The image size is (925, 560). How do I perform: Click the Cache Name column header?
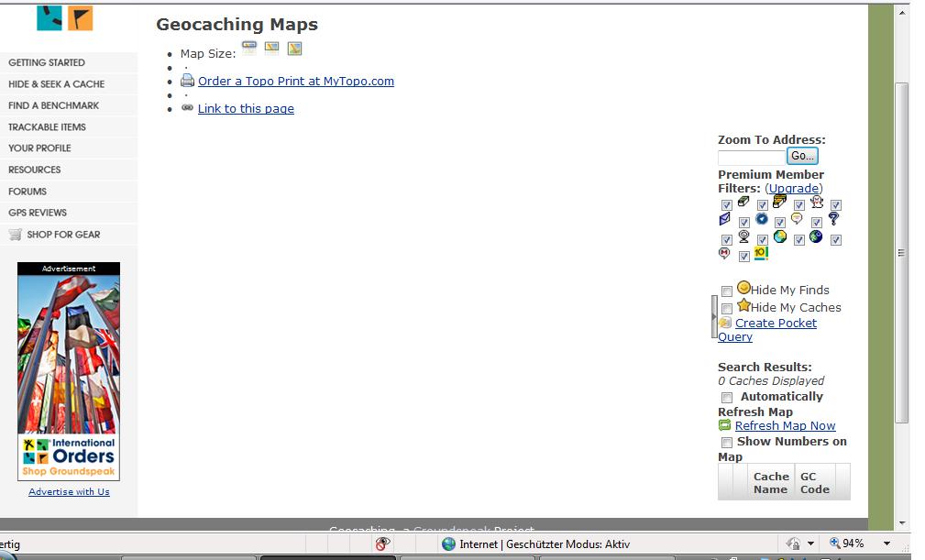(x=770, y=483)
